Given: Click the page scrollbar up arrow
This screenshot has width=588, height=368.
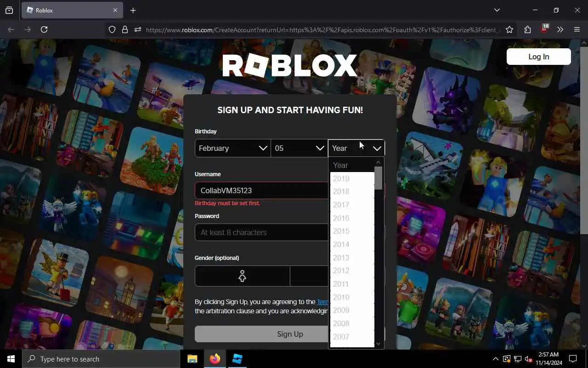Looking at the screenshot, I should 584,43.
